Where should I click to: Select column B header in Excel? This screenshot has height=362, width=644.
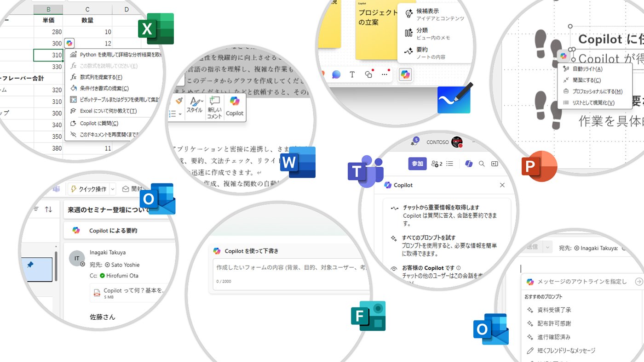click(x=48, y=9)
